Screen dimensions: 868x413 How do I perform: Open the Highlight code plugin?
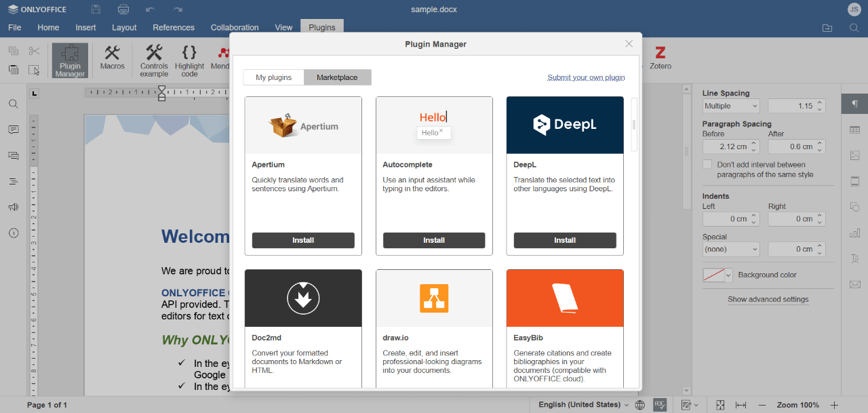click(x=189, y=60)
